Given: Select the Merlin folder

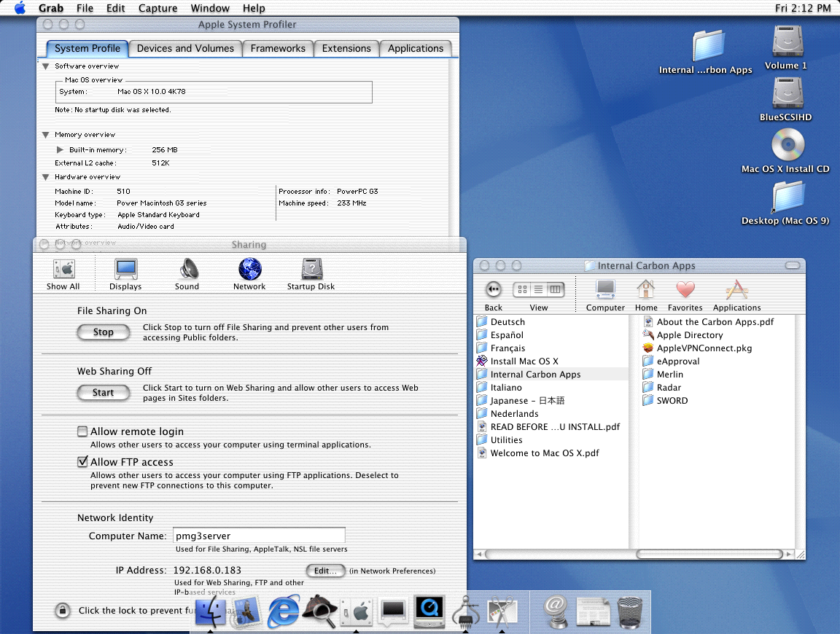Looking at the screenshot, I should point(669,375).
